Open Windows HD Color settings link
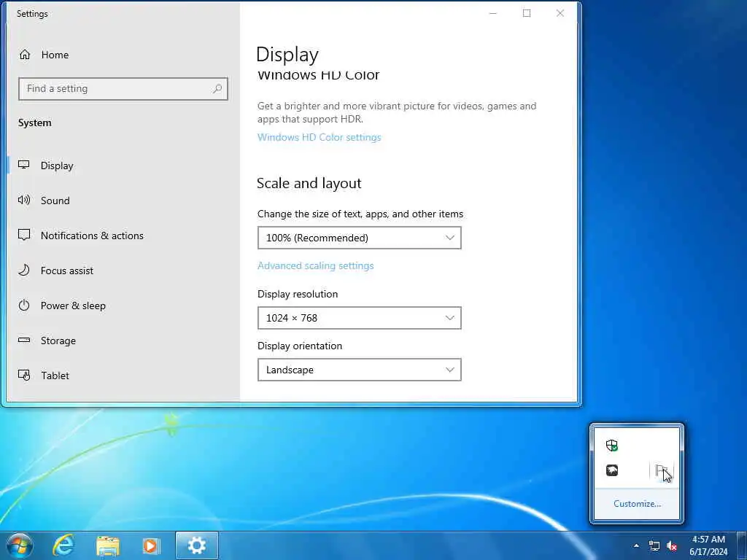 pos(320,137)
